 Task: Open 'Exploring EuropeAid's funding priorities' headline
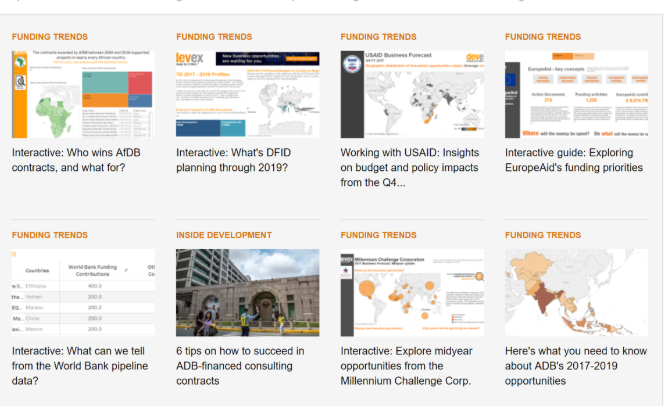click(x=574, y=160)
